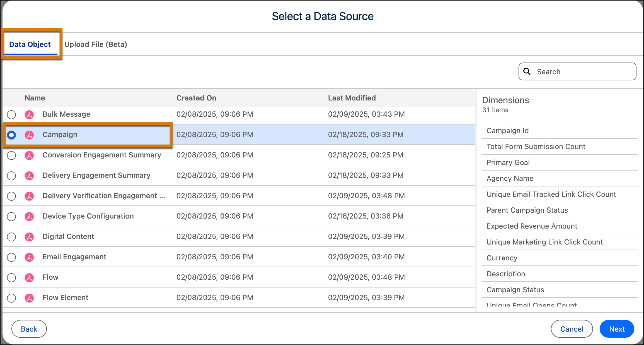
Task: Click the Email Engagement name
Action: (74, 257)
